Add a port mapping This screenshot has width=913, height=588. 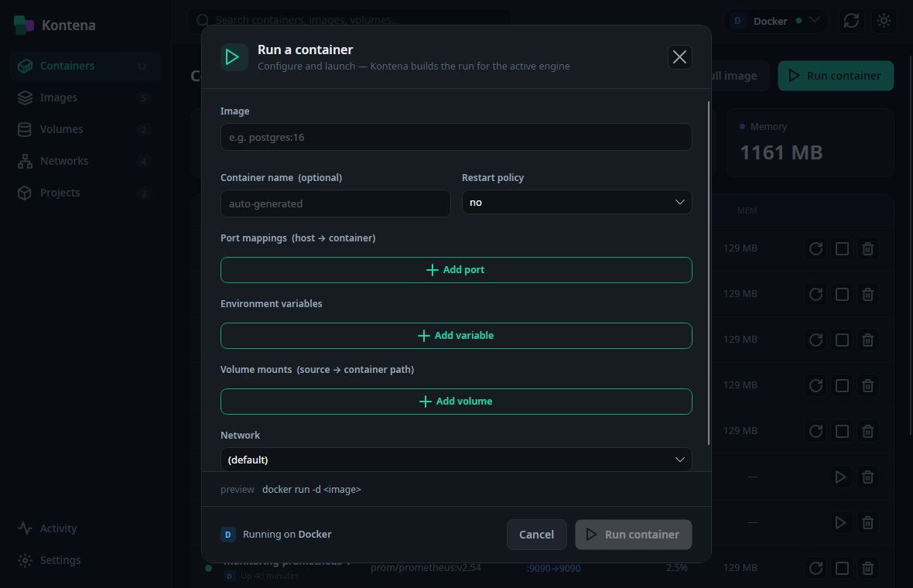click(x=456, y=270)
